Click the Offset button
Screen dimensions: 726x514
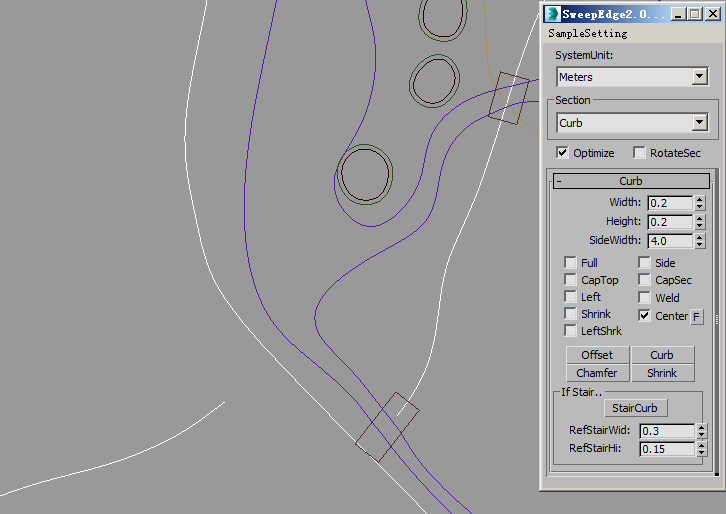(x=597, y=355)
